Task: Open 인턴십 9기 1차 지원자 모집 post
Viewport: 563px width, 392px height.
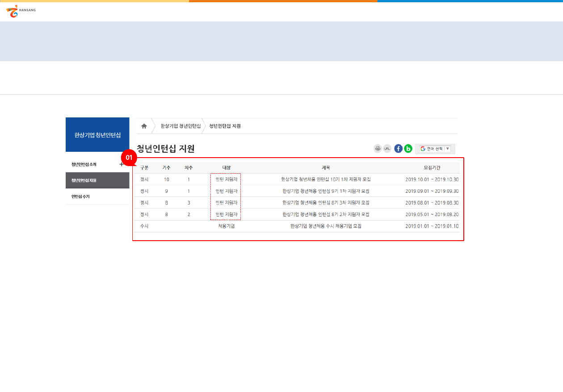Action: (326, 191)
